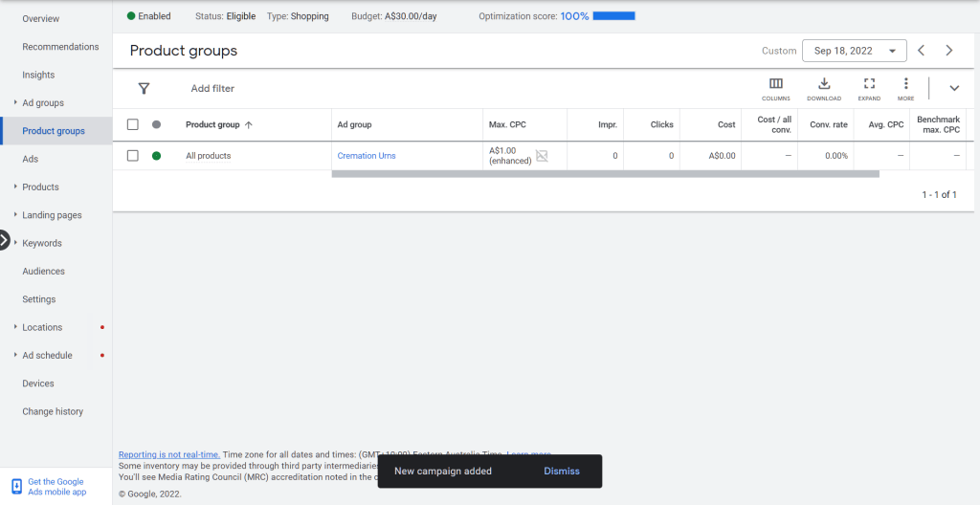Click the Google Ads mobile app icon
Screen dimensions: 980x505
tap(16, 487)
